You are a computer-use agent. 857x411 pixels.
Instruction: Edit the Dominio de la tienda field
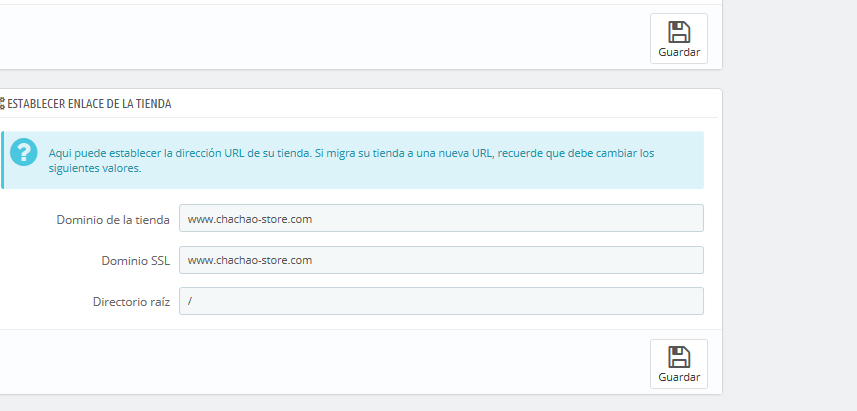[441, 218]
